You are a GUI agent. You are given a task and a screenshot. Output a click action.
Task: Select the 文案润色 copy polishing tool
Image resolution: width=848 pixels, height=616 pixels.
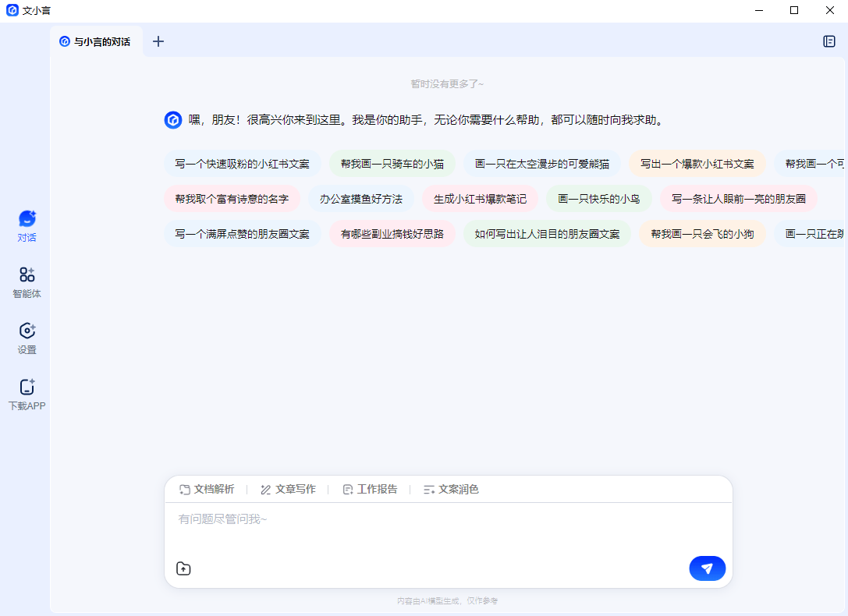451,490
